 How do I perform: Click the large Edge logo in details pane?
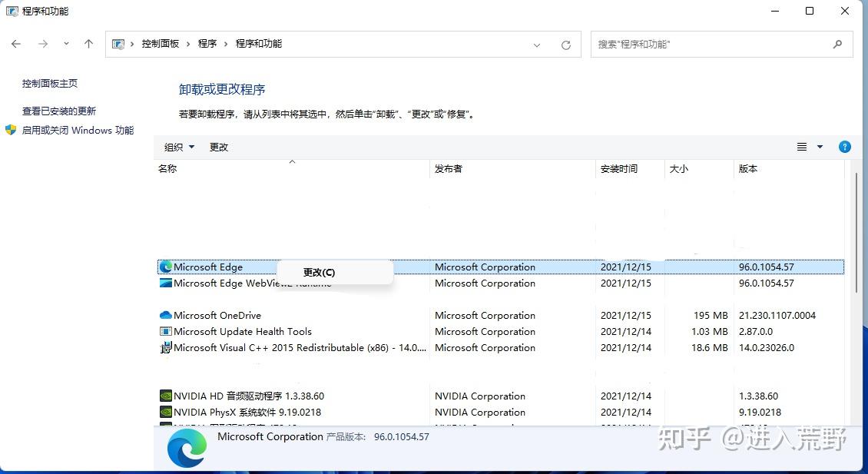[187, 448]
